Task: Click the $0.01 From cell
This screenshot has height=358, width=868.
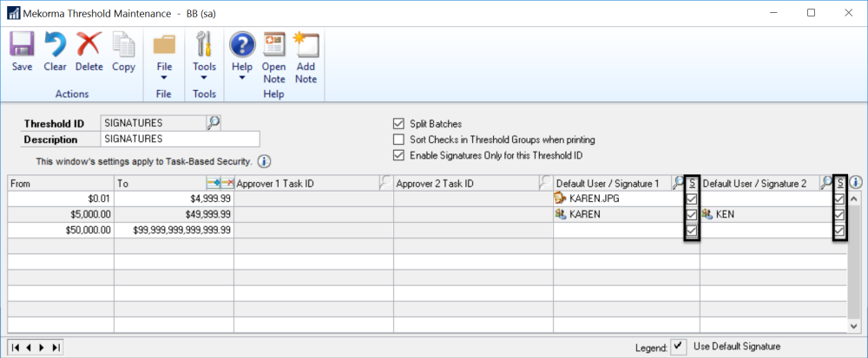Action: [61, 199]
